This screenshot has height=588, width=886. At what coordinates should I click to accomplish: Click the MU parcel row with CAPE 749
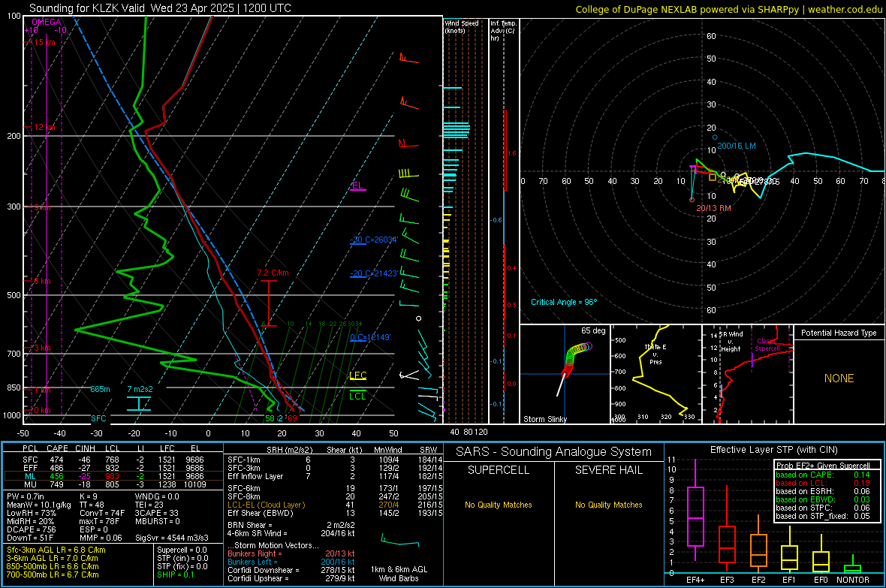click(x=113, y=484)
